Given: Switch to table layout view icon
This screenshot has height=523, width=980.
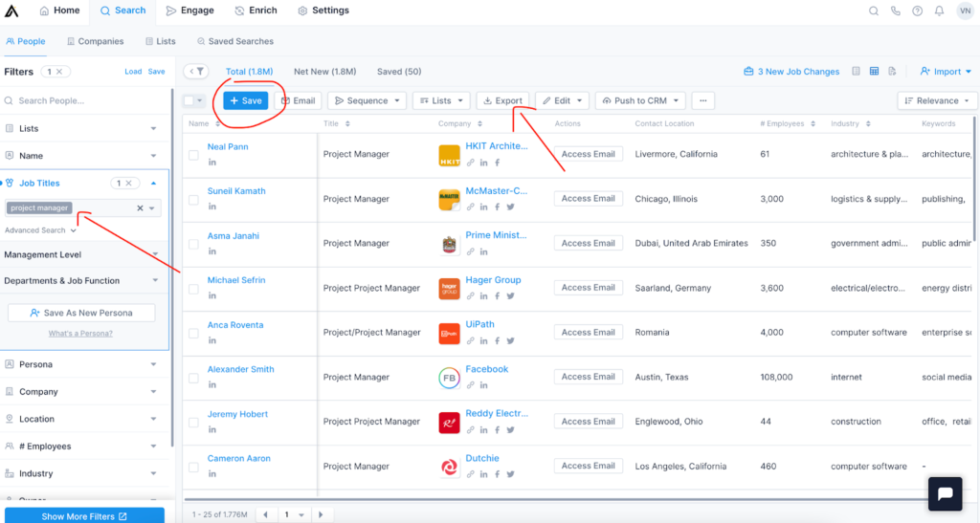Looking at the screenshot, I should [x=874, y=71].
